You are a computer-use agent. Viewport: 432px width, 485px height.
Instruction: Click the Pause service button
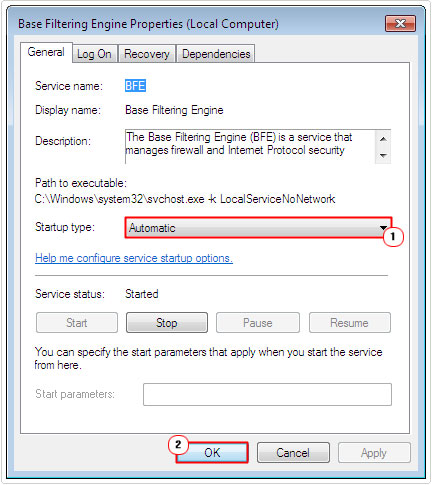tap(258, 323)
